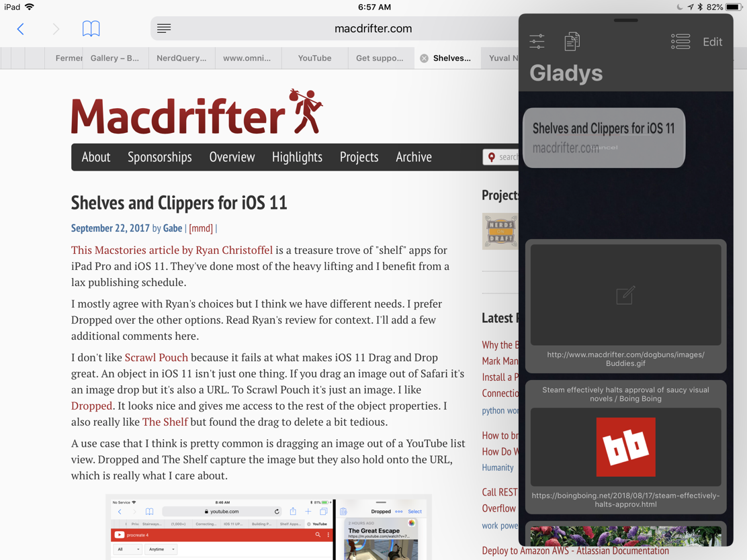This screenshot has width=747, height=560.
Task: Tap the Gladys slide-over grabber handle
Action: tap(625, 20)
